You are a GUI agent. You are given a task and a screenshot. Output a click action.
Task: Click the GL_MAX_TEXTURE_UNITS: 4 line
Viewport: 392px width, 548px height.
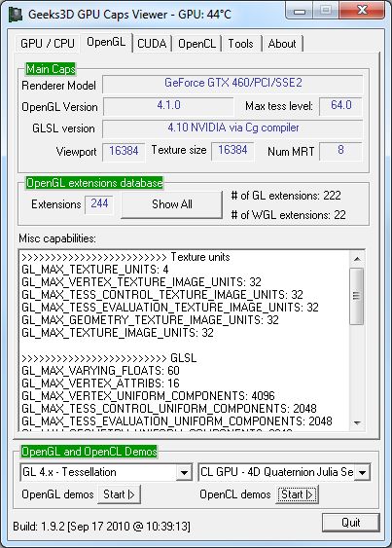point(95,270)
